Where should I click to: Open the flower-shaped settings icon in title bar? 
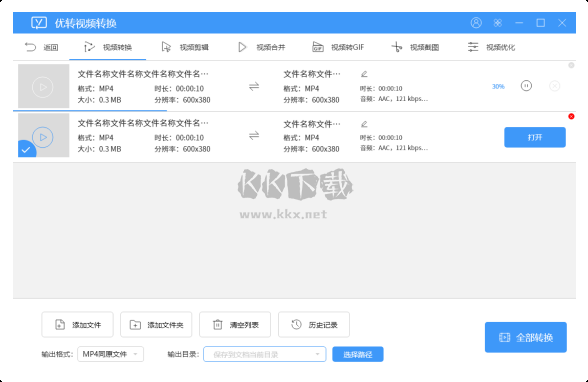497,23
